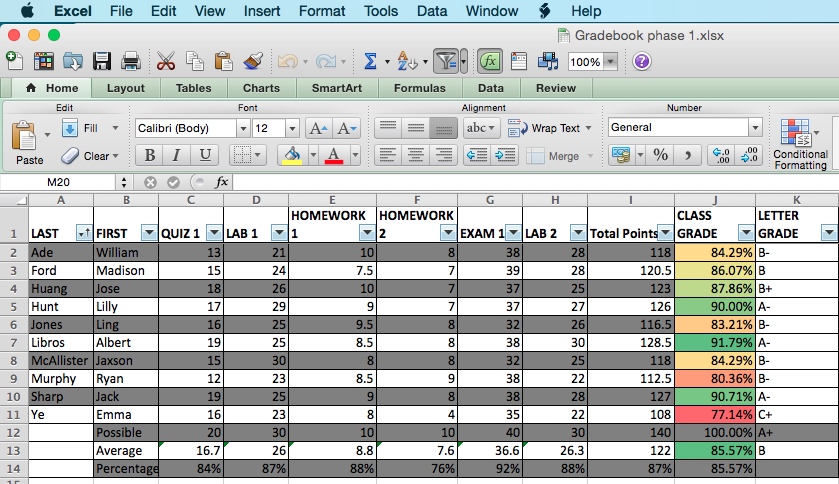Toggle Underline formatting button
The image size is (839, 484).
click(x=205, y=155)
